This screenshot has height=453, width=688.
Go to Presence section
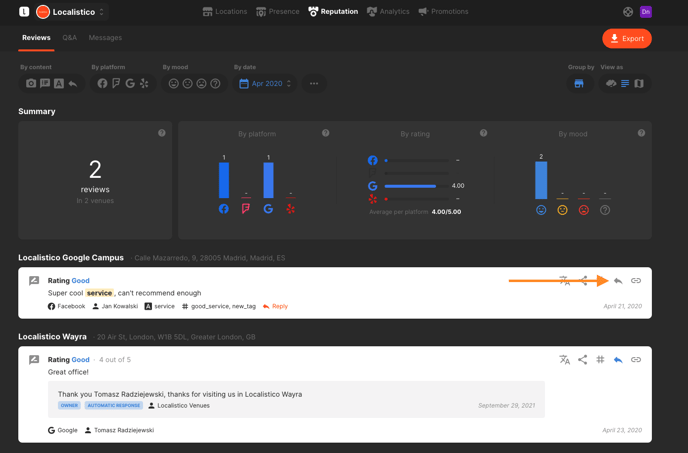278,11
